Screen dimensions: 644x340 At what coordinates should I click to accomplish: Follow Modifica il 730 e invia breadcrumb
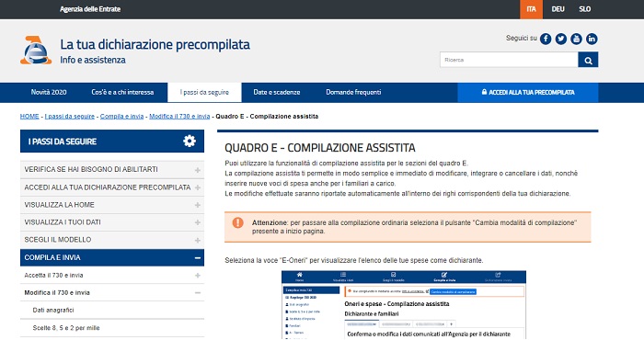tap(179, 117)
